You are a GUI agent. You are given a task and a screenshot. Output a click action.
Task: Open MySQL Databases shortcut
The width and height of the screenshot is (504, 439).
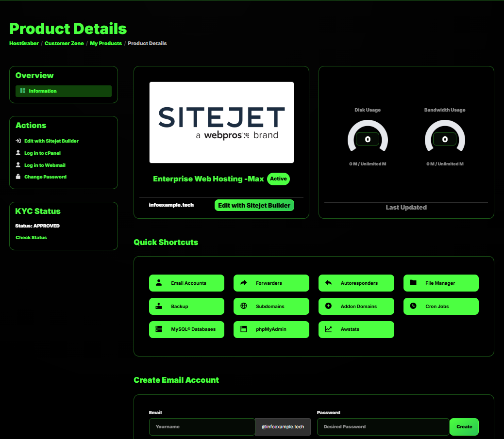coord(187,329)
